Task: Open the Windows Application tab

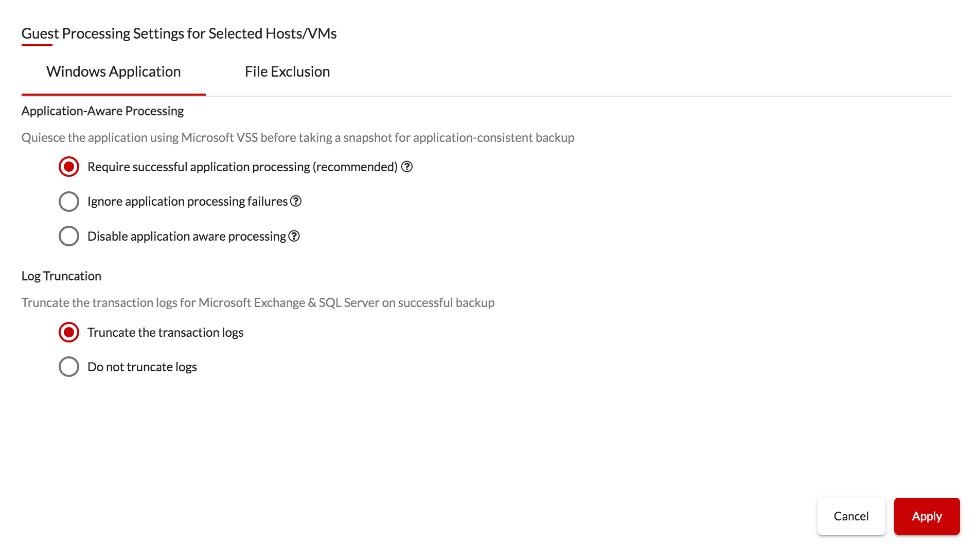Action: 114,71
